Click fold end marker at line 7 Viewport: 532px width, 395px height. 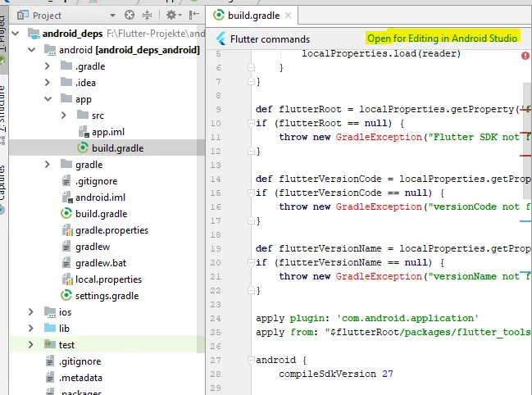tap(251, 81)
